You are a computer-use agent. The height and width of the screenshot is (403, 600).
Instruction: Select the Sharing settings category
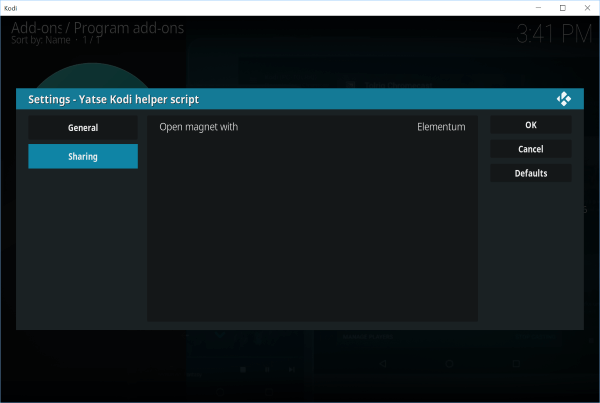coord(83,156)
